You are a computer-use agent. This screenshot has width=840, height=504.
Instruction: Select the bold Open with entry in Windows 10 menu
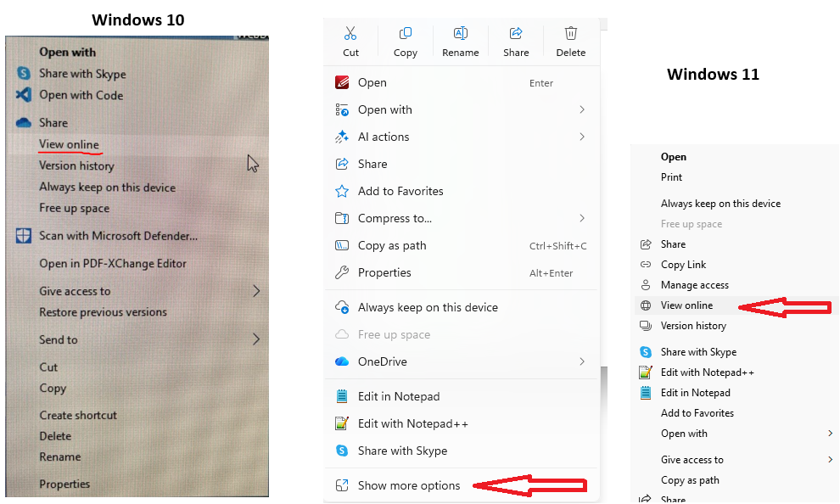pos(68,52)
